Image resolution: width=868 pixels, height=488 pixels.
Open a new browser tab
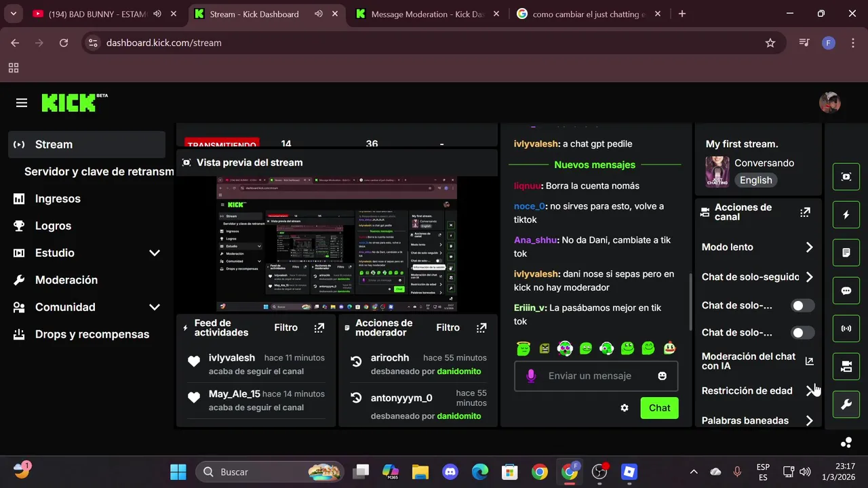[x=682, y=14]
